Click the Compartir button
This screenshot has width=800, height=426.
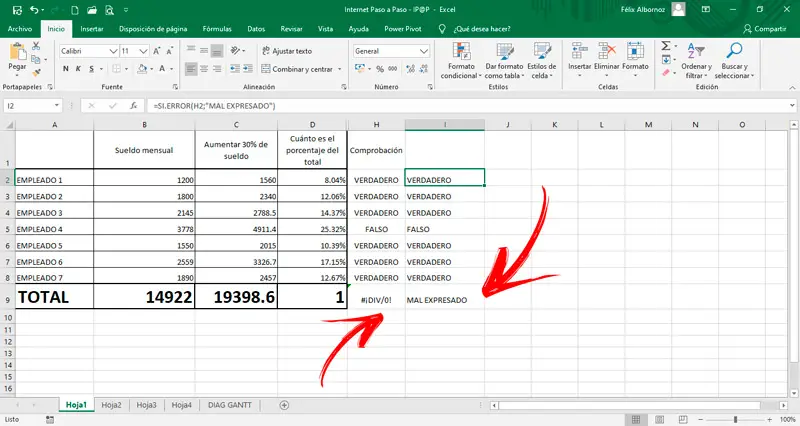tap(763, 29)
